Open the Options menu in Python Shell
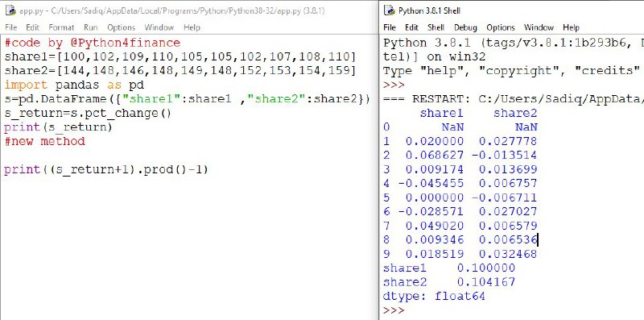644x320 pixels. click(x=501, y=27)
